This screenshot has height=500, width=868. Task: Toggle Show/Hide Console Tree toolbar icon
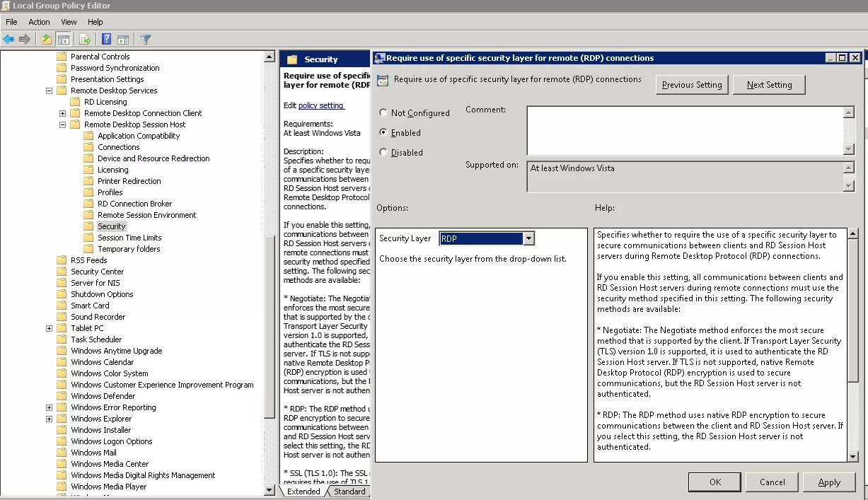[x=63, y=40]
